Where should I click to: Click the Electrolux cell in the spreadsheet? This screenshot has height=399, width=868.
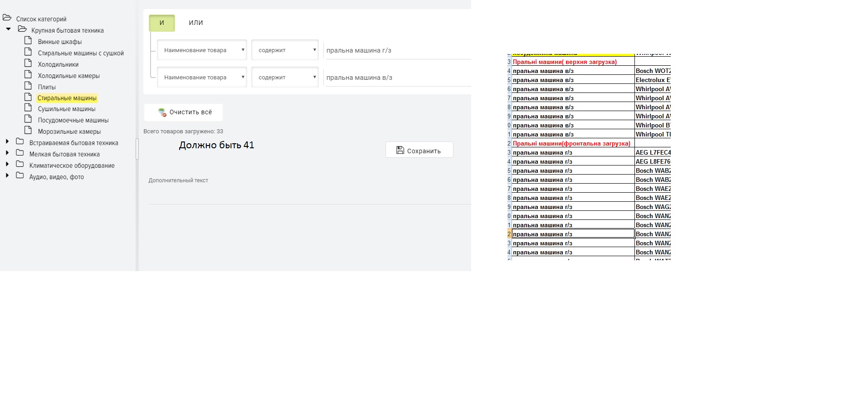point(653,80)
